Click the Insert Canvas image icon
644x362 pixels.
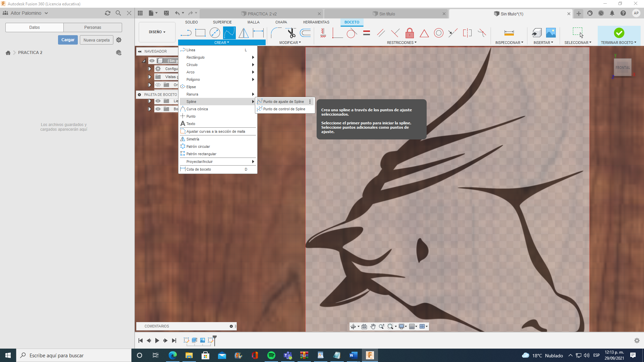tap(551, 33)
